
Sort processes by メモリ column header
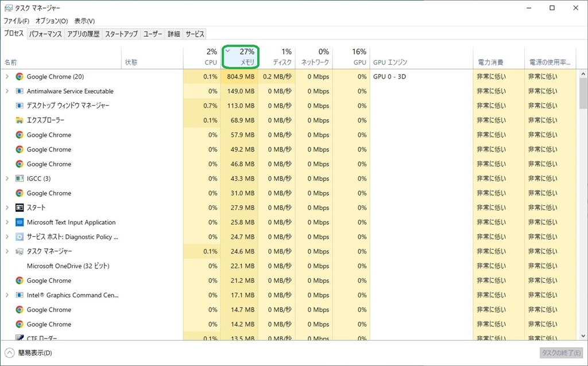click(x=241, y=57)
